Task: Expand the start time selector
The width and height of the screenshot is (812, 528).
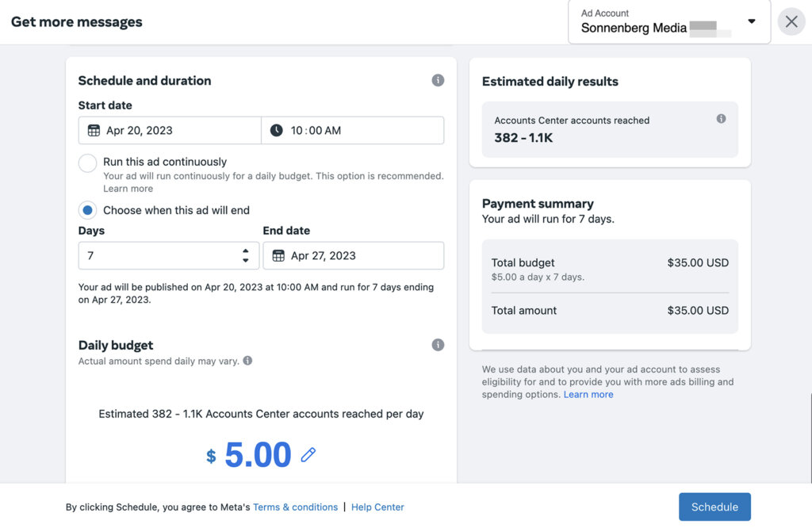Action: [x=352, y=130]
